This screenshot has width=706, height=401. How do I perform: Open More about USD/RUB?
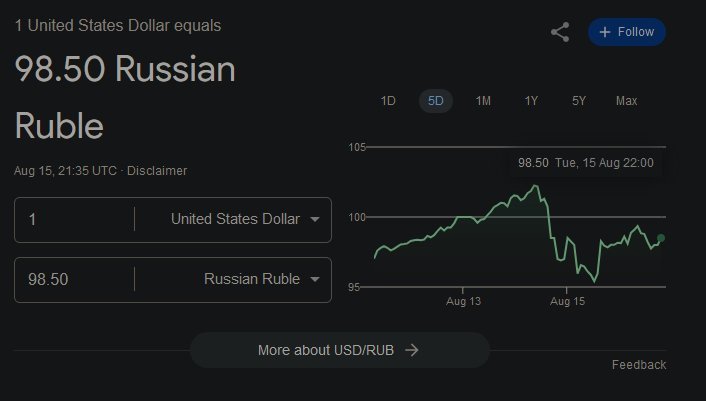point(339,350)
